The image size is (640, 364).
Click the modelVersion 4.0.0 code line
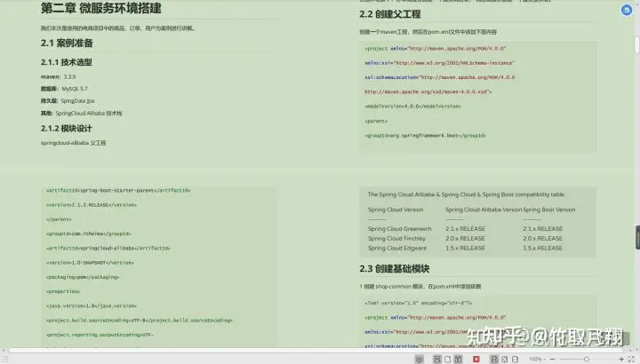tap(412, 106)
